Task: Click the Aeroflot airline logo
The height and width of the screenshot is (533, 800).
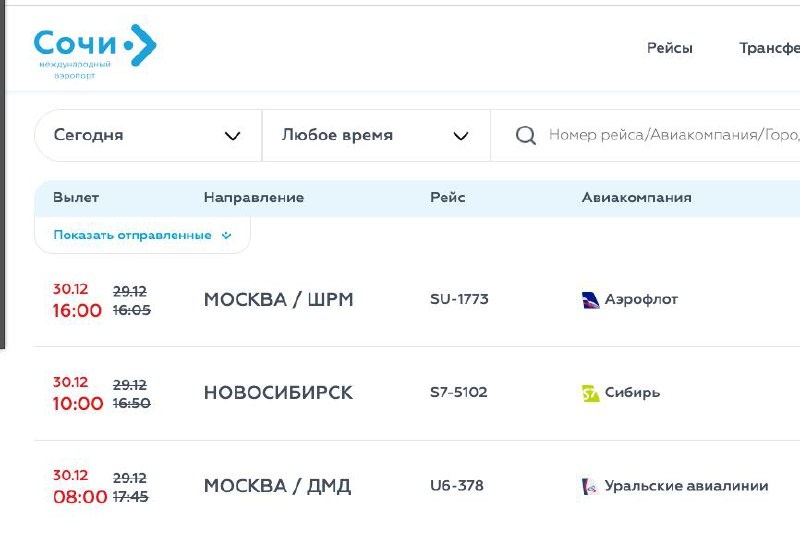Action: pos(590,300)
